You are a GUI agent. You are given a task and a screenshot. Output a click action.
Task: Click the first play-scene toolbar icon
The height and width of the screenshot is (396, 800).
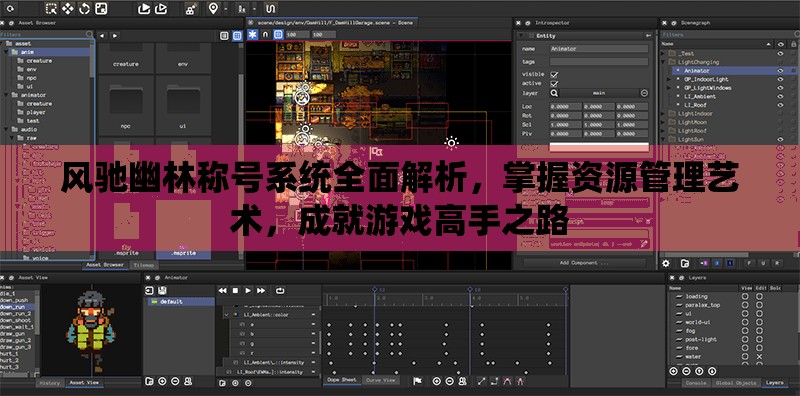144,8
